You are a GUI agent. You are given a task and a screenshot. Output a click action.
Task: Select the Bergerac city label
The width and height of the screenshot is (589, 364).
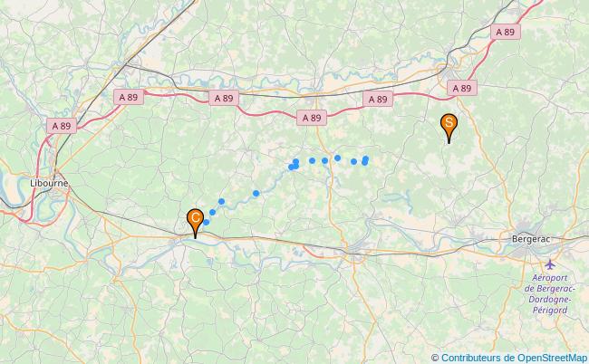click(531, 239)
